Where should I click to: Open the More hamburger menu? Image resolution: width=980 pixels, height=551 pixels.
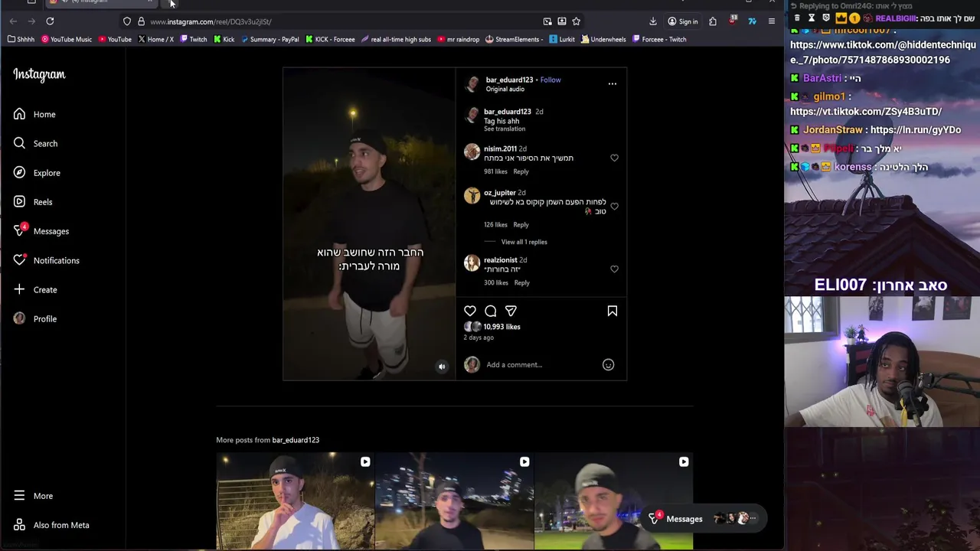coord(33,495)
